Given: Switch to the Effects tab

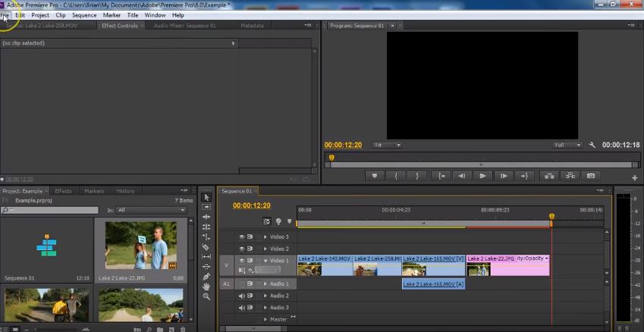Looking at the screenshot, I should pos(63,191).
